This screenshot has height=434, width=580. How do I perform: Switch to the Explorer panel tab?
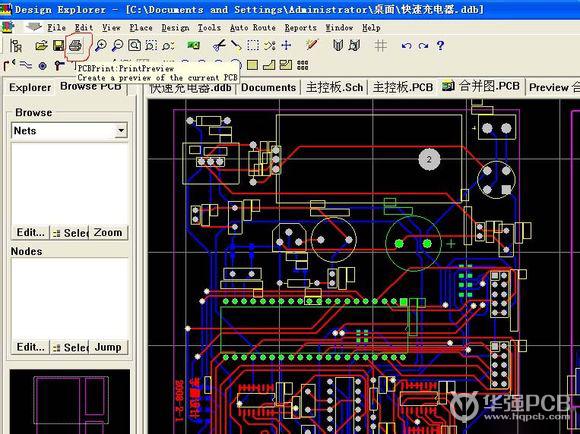tap(30, 88)
